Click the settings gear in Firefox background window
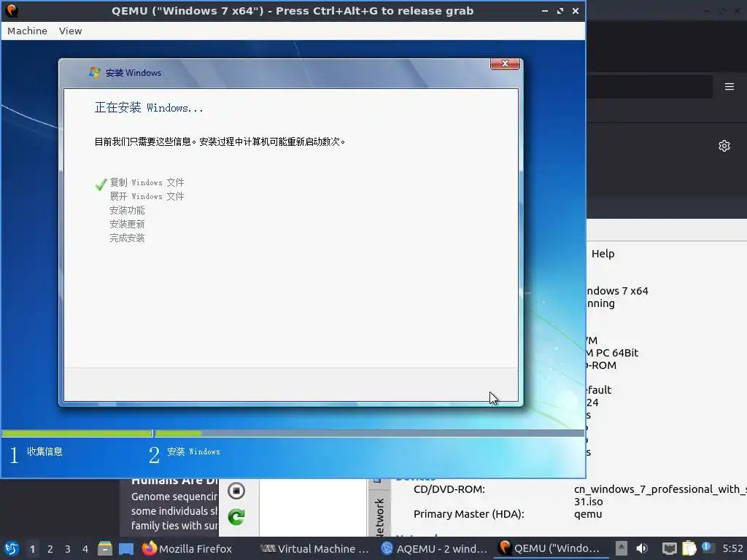 [724, 146]
